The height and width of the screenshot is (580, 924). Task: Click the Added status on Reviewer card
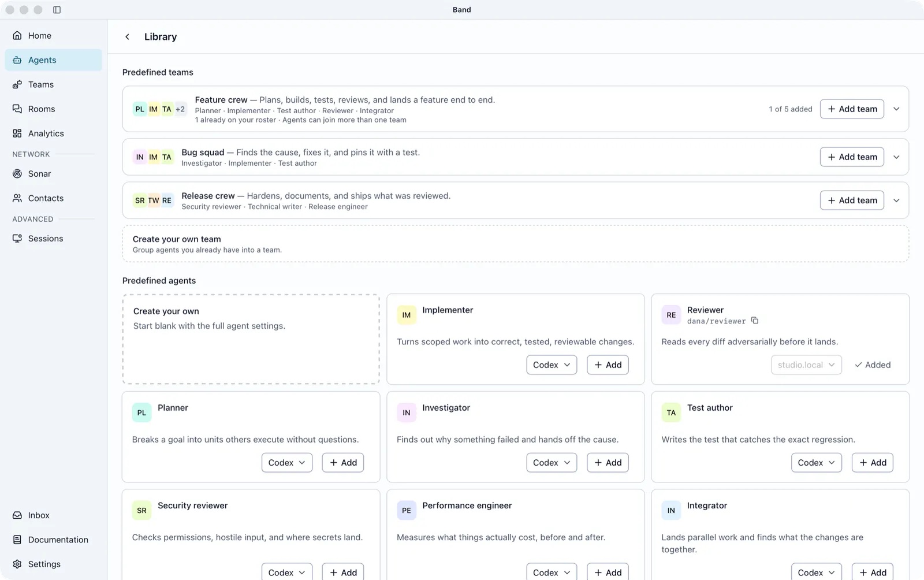(x=873, y=365)
